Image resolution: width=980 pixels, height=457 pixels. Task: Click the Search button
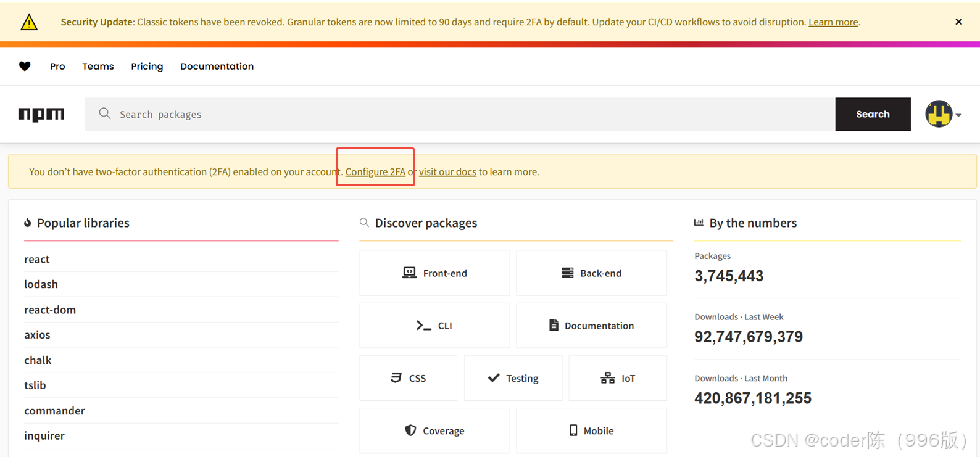[x=873, y=114]
